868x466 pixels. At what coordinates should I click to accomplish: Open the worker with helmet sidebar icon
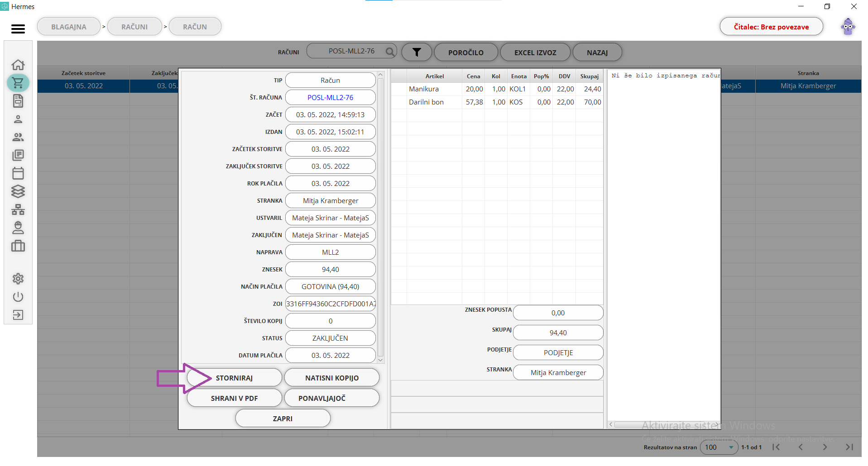pyautogui.click(x=18, y=228)
